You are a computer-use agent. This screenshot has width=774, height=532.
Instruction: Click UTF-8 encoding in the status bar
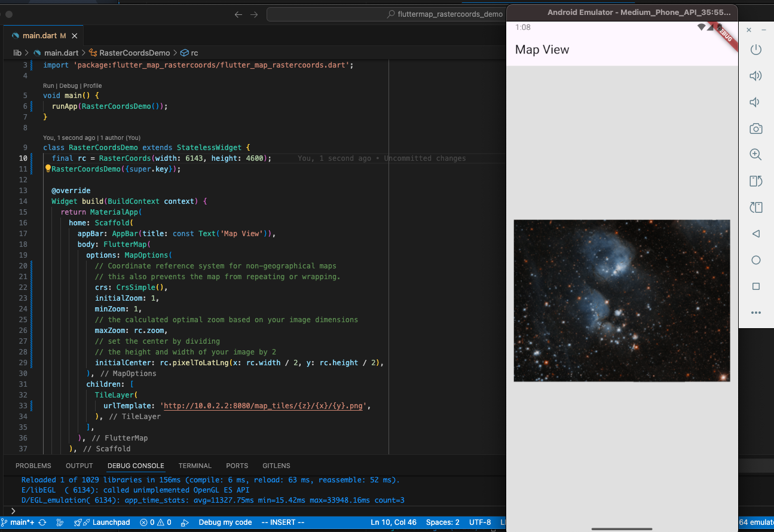click(x=480, y=522)
